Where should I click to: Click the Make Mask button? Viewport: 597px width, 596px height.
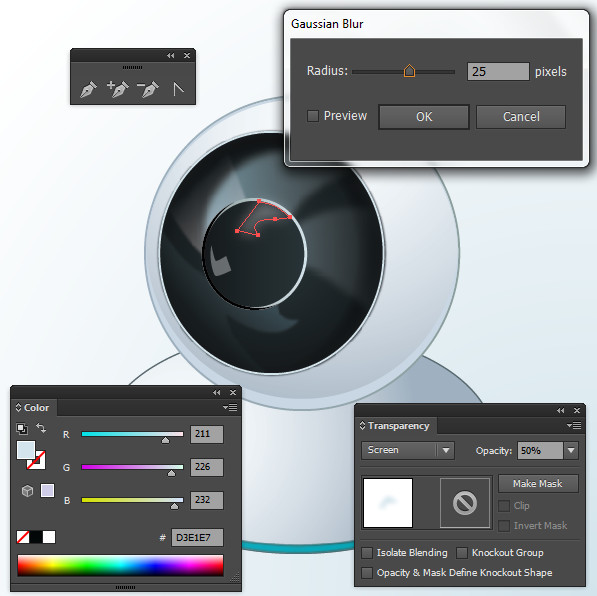point(538,484)
